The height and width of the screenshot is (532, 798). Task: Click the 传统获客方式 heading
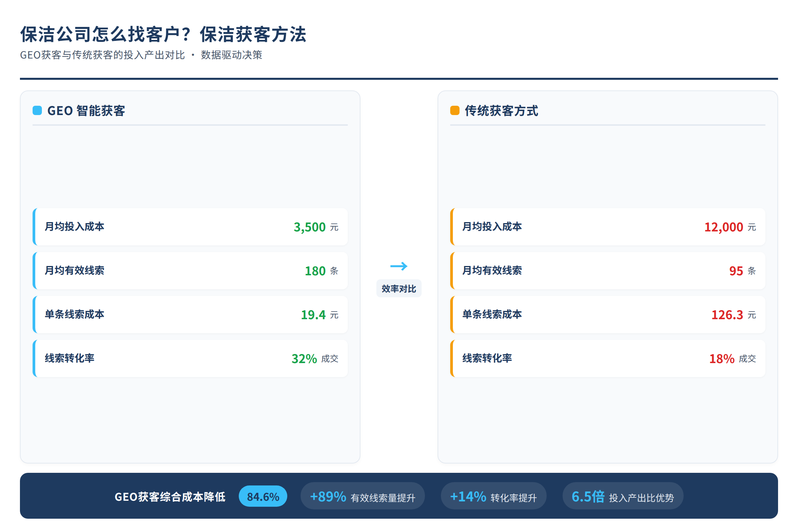tap(501, 111)
